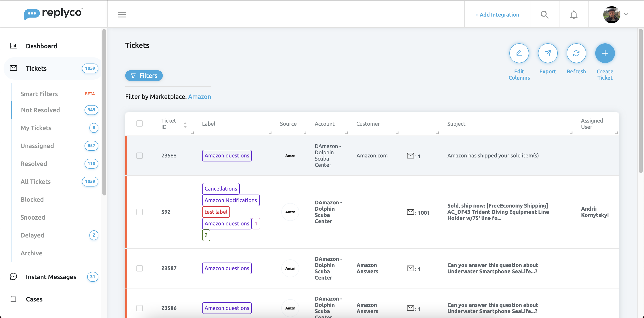
Task: Open the Filters button
Action: [x=144, y=76]
